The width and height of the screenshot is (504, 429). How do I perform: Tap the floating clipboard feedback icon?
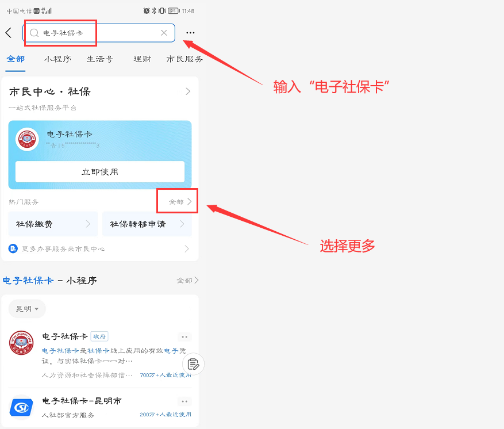(193, 364)
